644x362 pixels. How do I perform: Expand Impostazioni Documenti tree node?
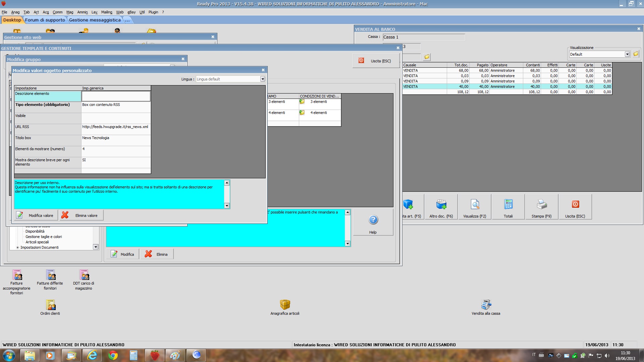(17, 248)
